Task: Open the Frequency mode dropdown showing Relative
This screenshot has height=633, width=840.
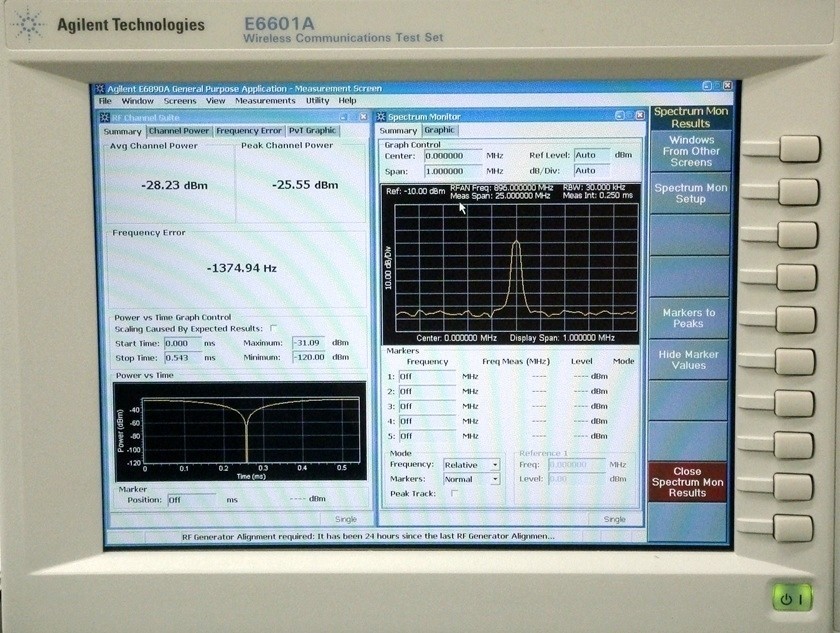Action: pos(470,464)
